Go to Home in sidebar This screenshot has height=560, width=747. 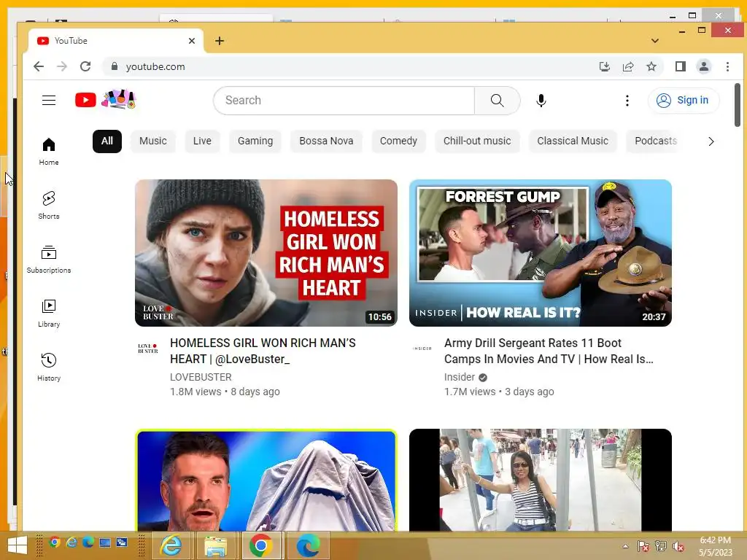click(x=49, y=152)
